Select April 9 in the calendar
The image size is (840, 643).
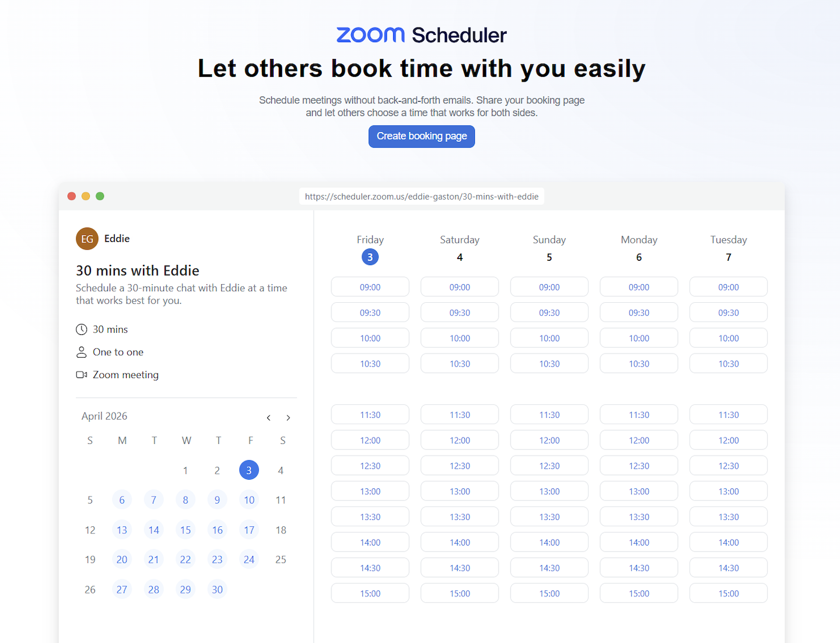pyautogui.click(x=217, y=500)
